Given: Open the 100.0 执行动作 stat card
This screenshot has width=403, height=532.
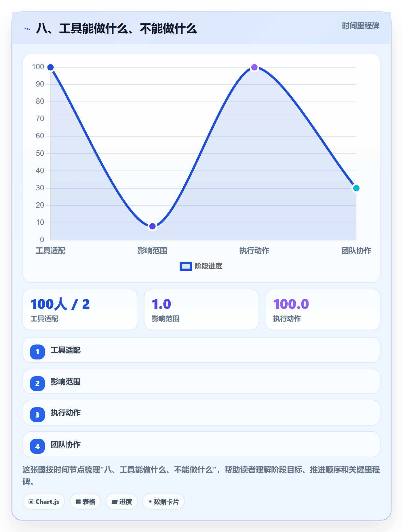Looking at the screenshot, I should (323, 309).
